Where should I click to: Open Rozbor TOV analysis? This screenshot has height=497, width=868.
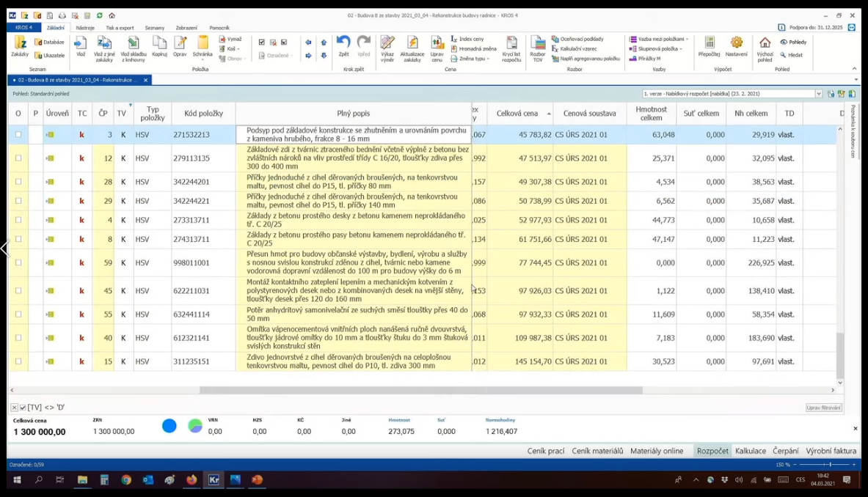[538, 48]
